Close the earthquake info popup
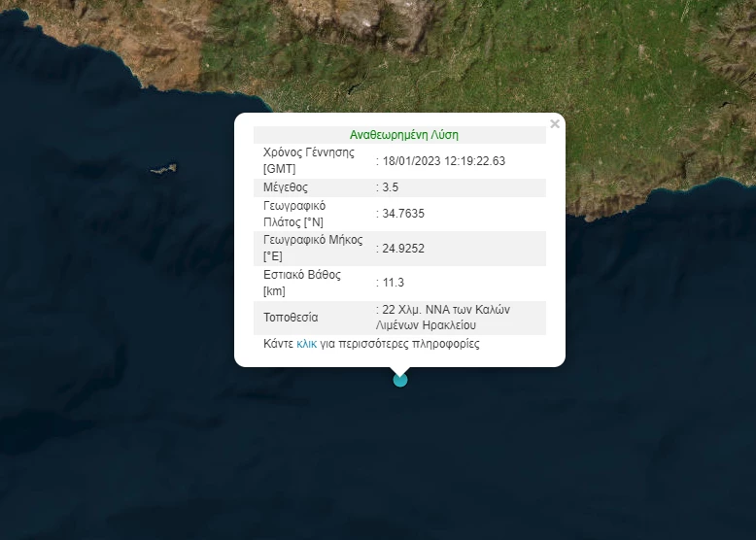756x540 pixels. (555, 124)
